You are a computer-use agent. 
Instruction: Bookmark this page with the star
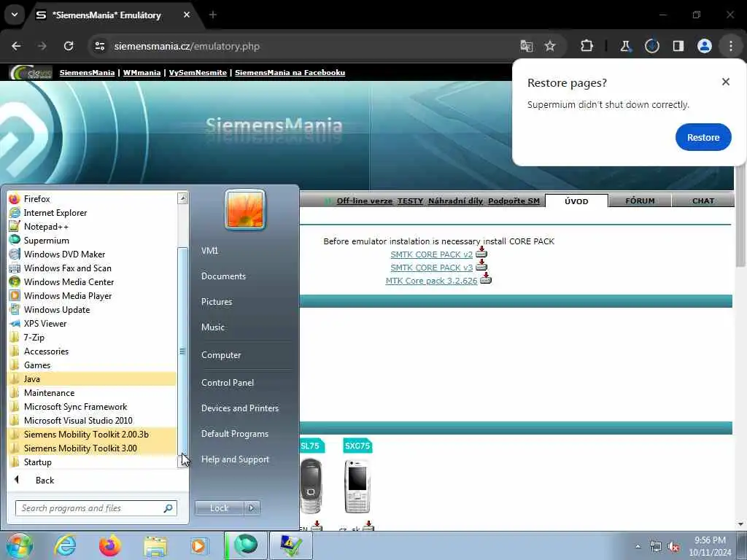pos(550,46)
